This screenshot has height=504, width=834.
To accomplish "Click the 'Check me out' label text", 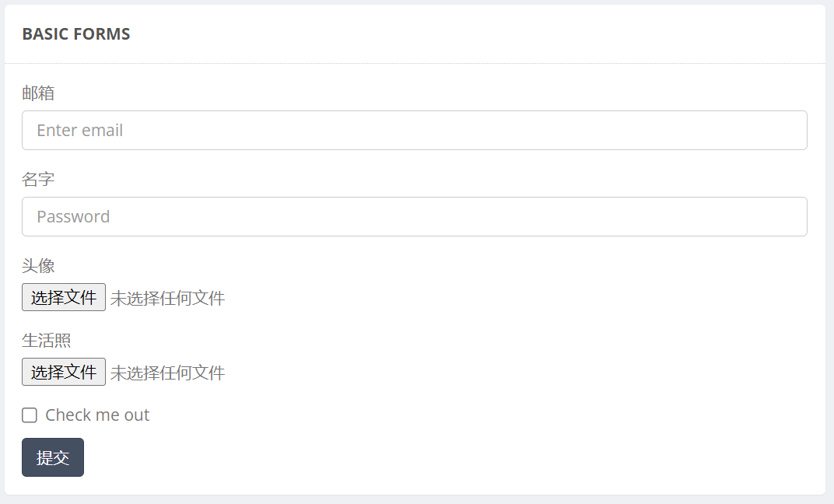I will pyautogui.click(x=97, y=415).
